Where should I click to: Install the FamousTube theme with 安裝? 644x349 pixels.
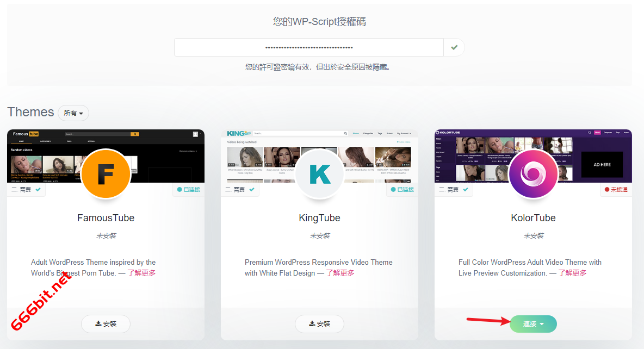pos(106,323)
